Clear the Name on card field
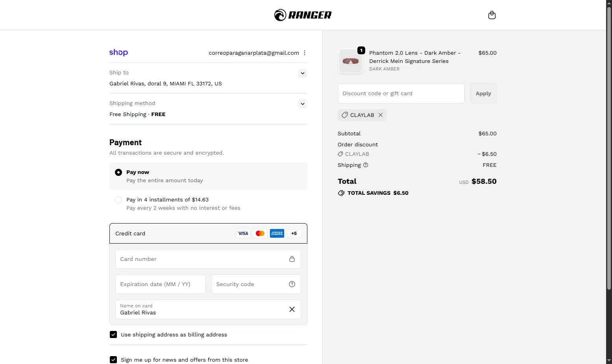The image size is (612, 364). coord(292,309)
